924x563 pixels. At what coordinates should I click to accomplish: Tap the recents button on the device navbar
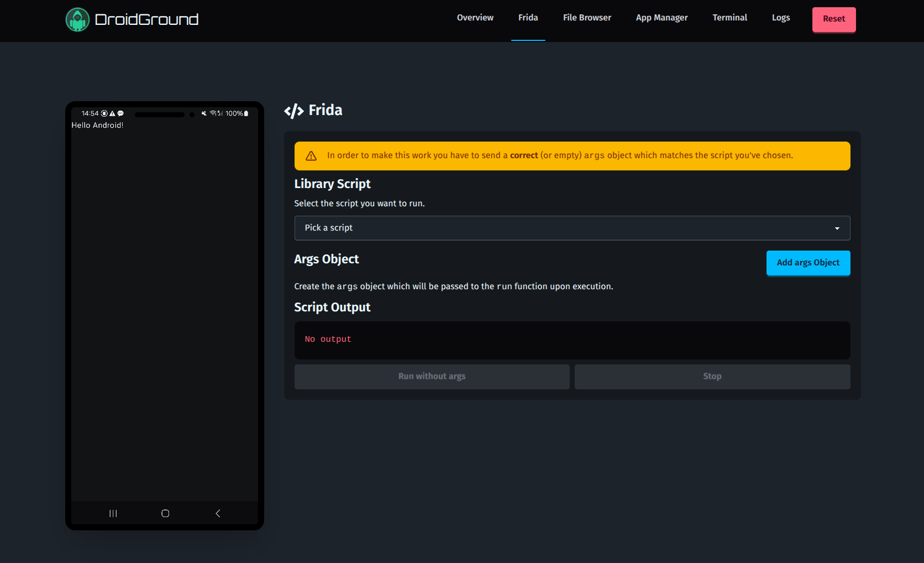click(113, 513)
